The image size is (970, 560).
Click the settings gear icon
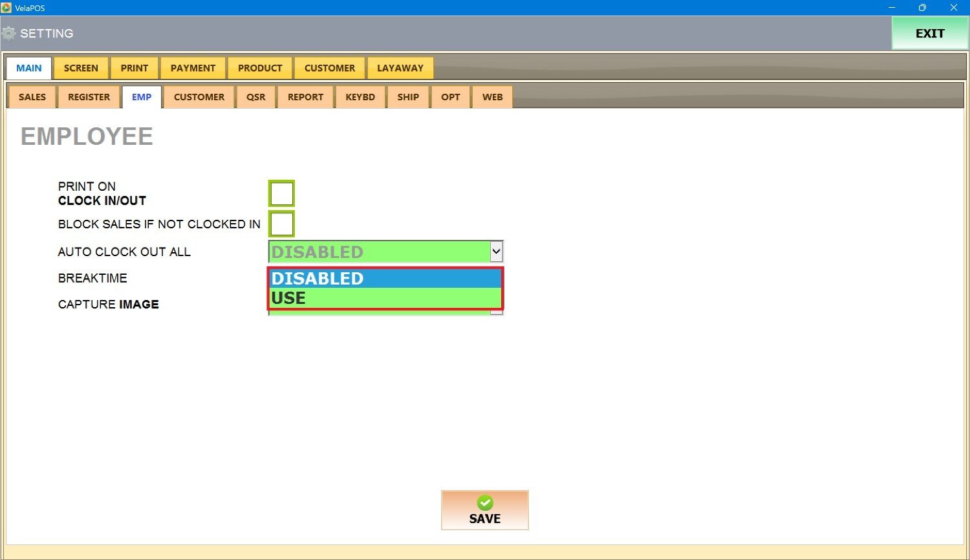pyautogui.click(x=9, y=34)
